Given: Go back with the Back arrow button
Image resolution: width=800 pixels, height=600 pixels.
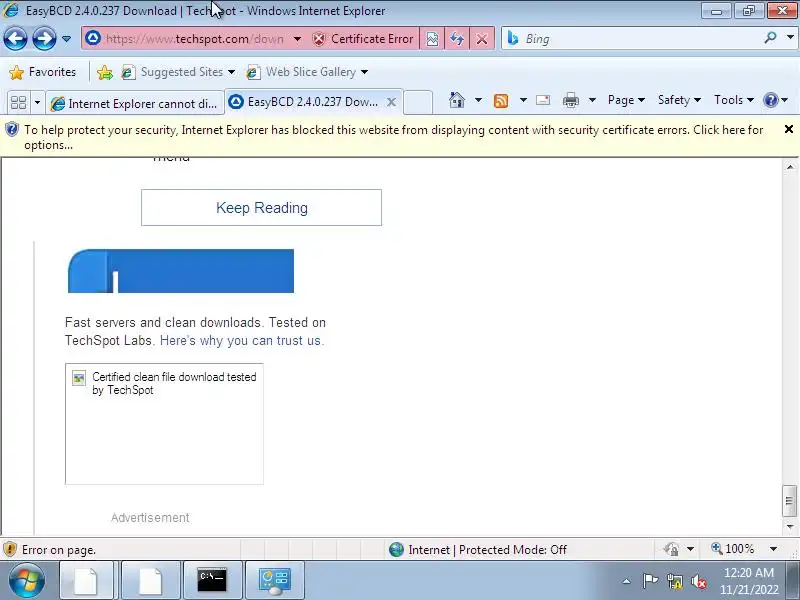Looking at the screenshot, I should tap(15, 39).
